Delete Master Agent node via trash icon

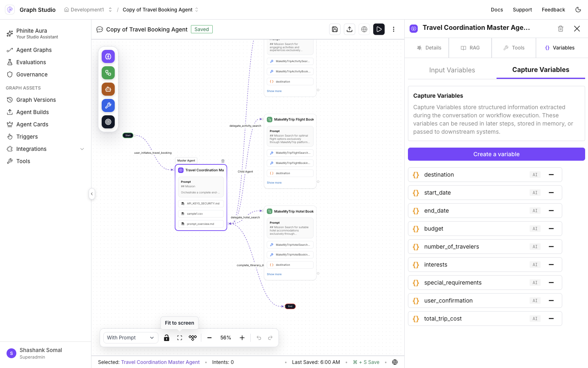[223, 161]
